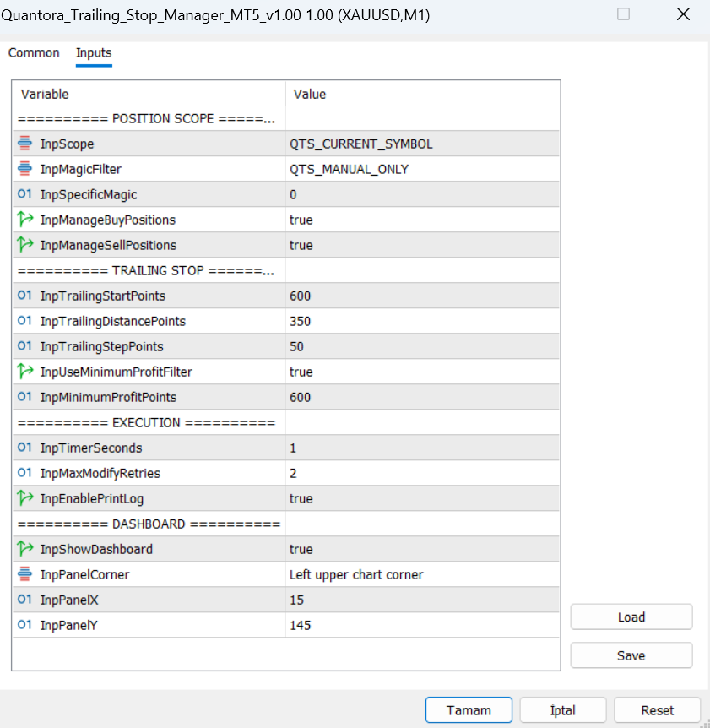The image size is (710, 728).
Task: Click the boolean arrow icon for InpManageSellPositions
Action: (25, 245)
